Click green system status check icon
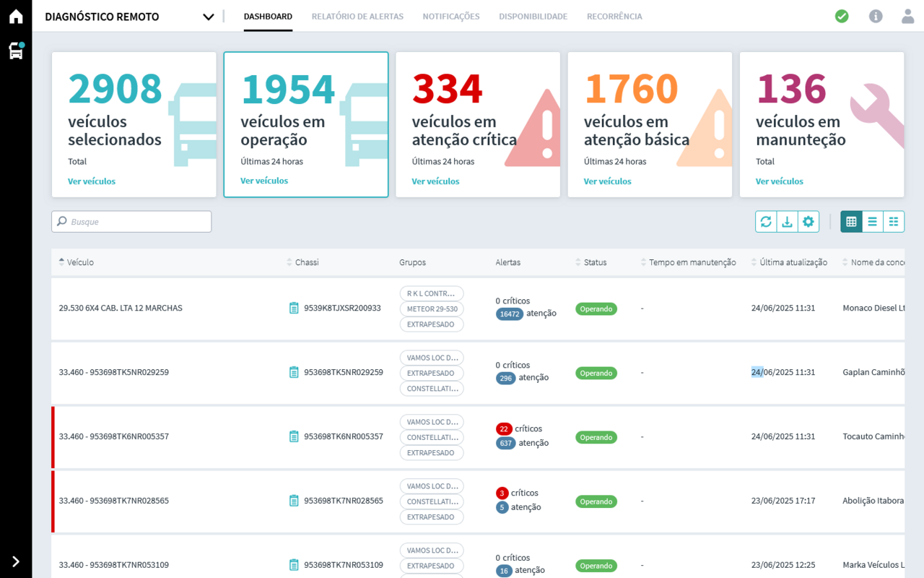The image size is (924, 578). click(842, 16)
